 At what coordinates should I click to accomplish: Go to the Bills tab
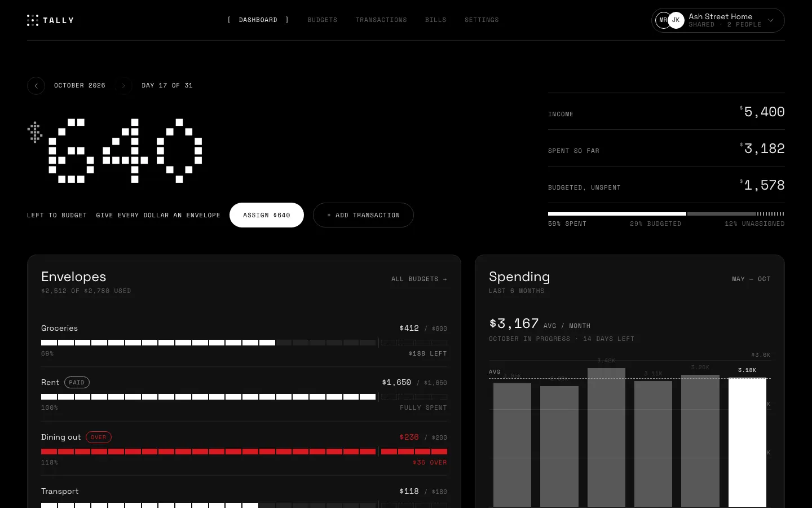[436, 20]
